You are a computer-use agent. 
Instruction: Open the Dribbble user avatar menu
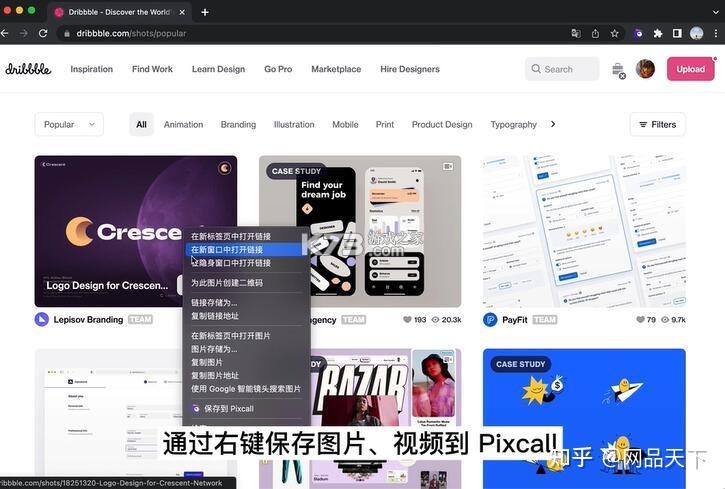pos(645,69)
